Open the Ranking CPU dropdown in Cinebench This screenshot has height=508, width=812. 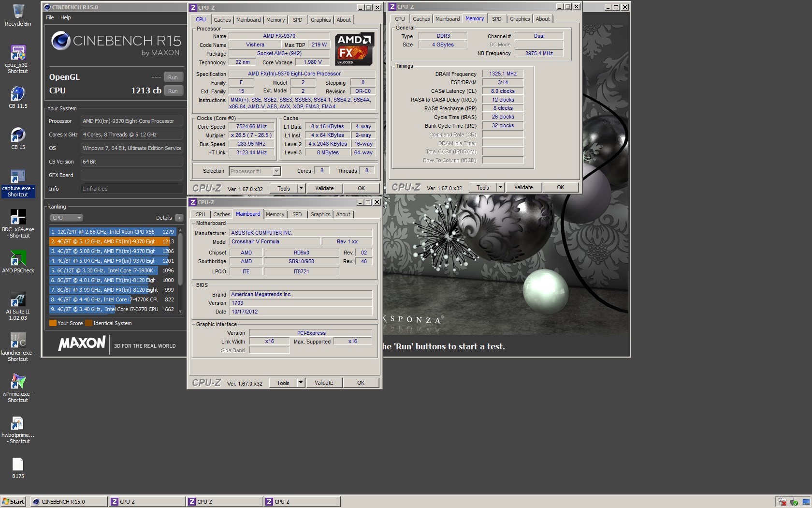[66, 218]
